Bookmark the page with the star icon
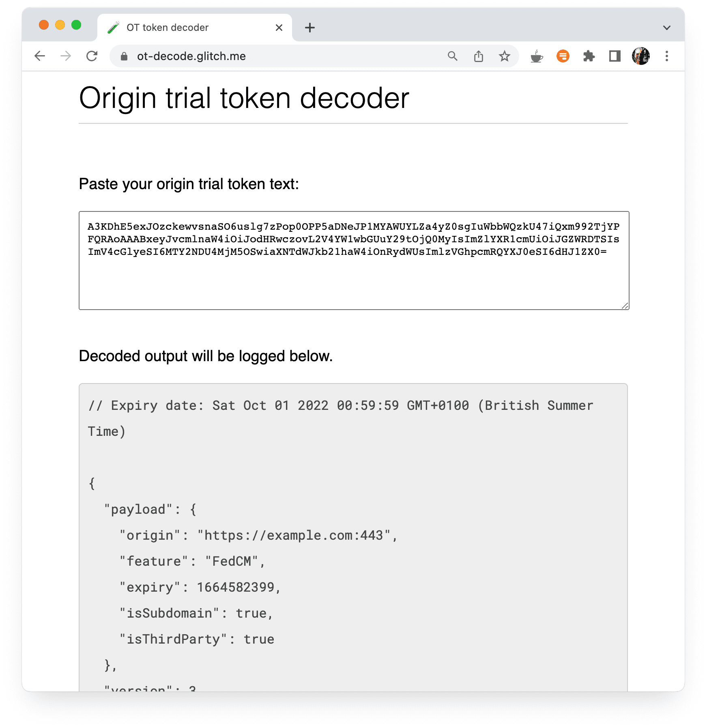Screen dimensions: 707x728 (x=505, y=56)
